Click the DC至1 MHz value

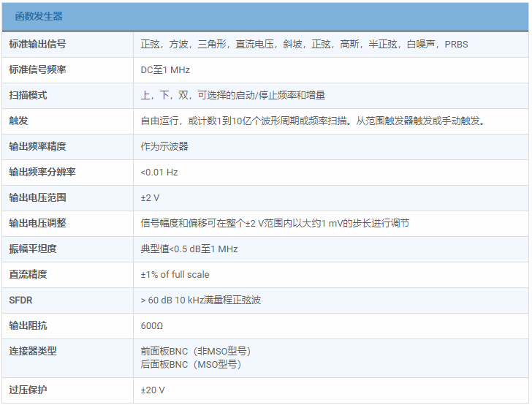coord(165,69)
